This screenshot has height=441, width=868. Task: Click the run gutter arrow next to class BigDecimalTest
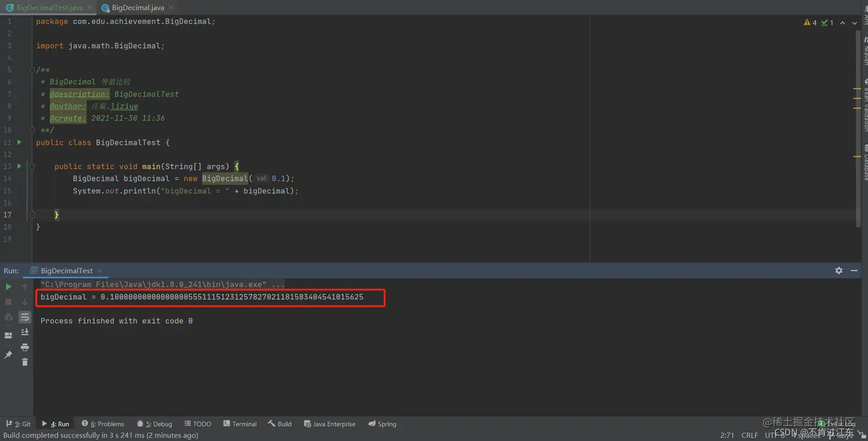(19, 142)
